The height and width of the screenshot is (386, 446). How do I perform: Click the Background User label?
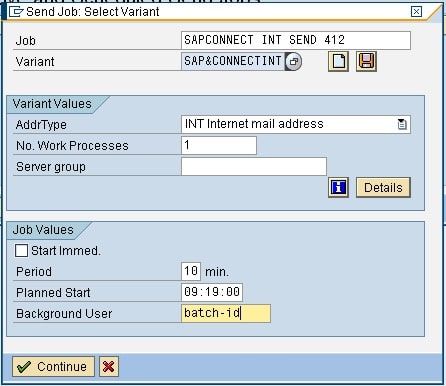point(64,314)
